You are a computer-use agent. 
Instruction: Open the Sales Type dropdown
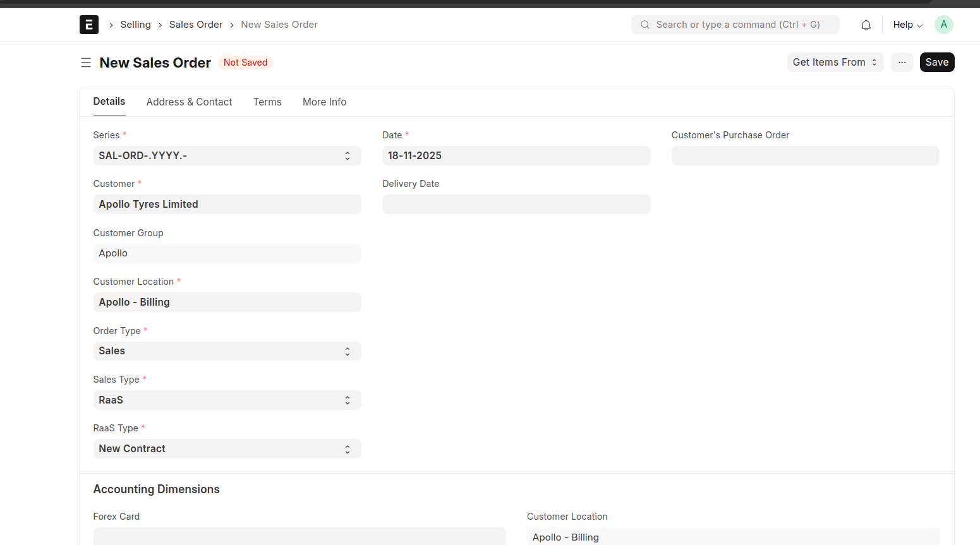tap(227, 400)
